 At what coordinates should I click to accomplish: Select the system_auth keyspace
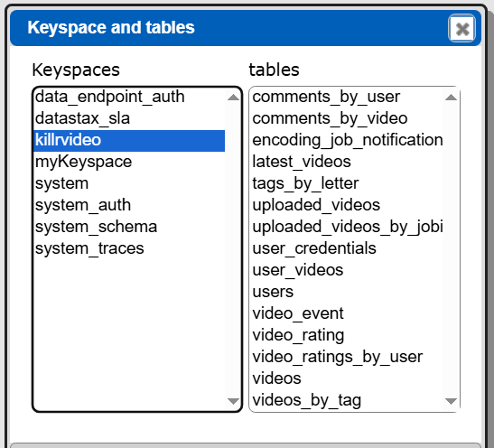coord(129,205)
